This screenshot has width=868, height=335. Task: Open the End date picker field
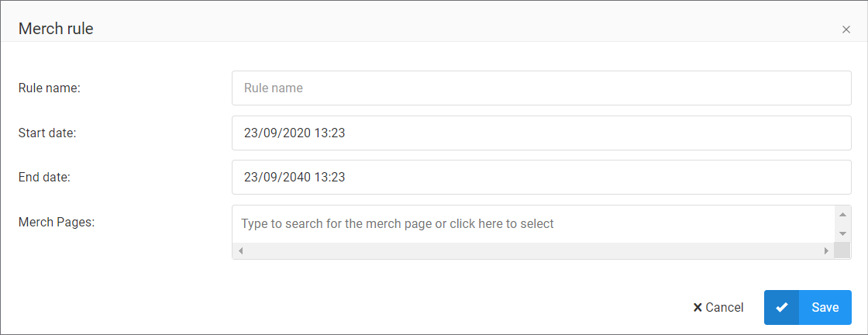542,177
